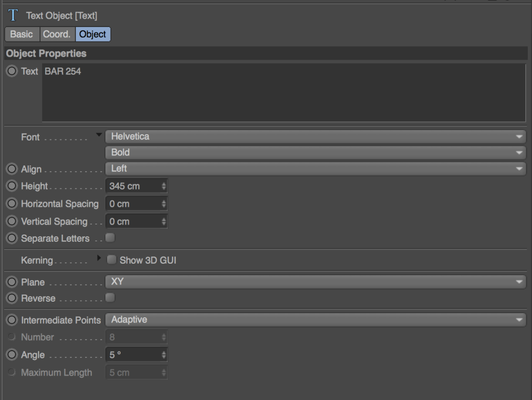The width and height of the screenshot is (532, 400).
Task: Collapse the Font disclosure triangle
Action: [99, 135]
